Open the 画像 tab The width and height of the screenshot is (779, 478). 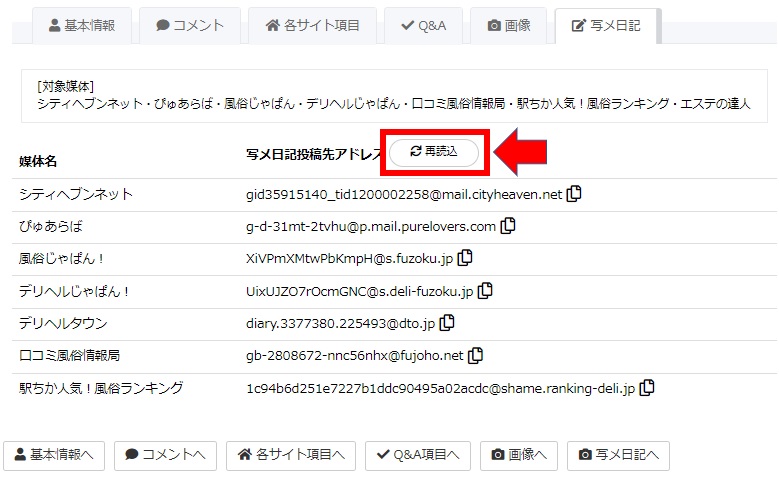coord(509,25)
